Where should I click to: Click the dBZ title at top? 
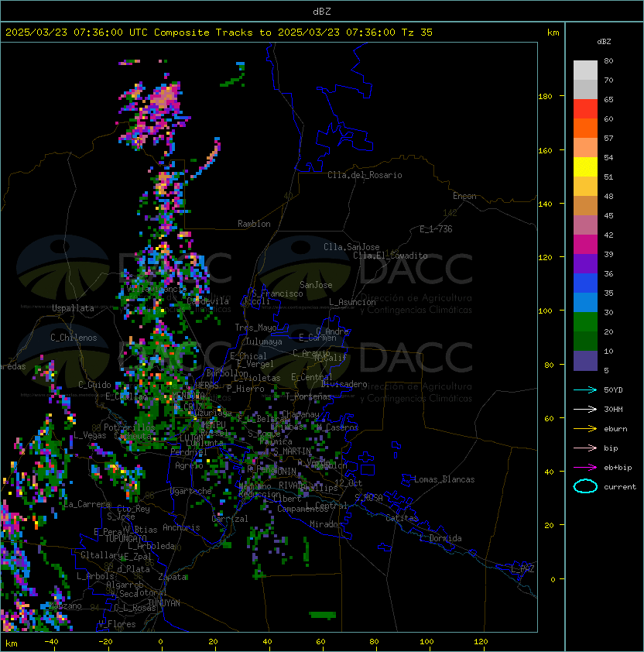(x=322, y=11)
